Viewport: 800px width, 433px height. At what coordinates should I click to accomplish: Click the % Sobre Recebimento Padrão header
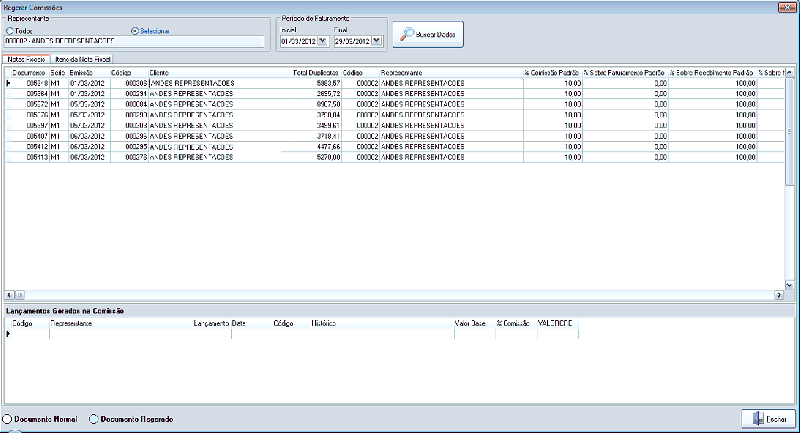click(712, 73)
